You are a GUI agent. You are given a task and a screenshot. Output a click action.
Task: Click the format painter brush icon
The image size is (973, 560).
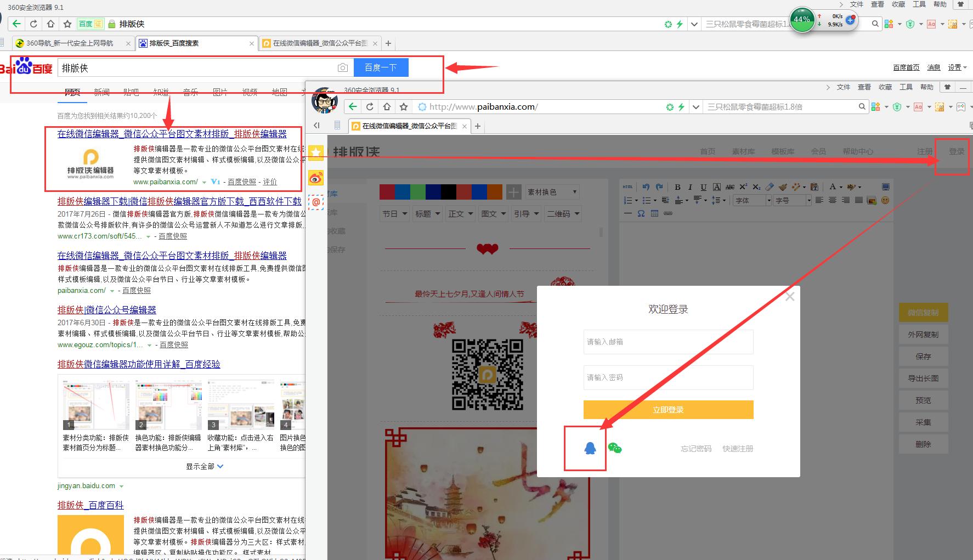tap(783, 188)
